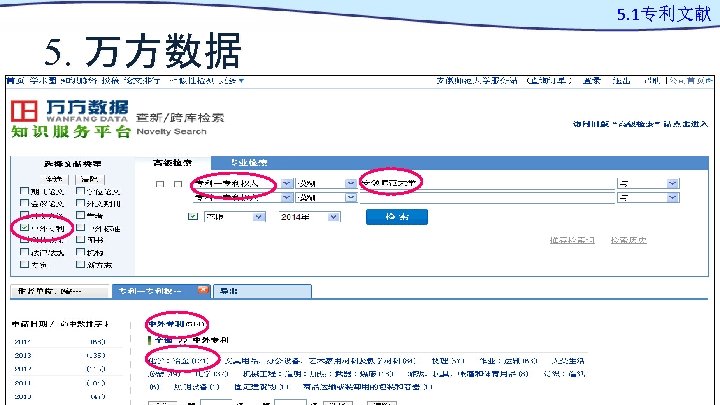Tick the first checkbox in left column
This screenshot has width=720, height=405.
click(x=25, y=191)
